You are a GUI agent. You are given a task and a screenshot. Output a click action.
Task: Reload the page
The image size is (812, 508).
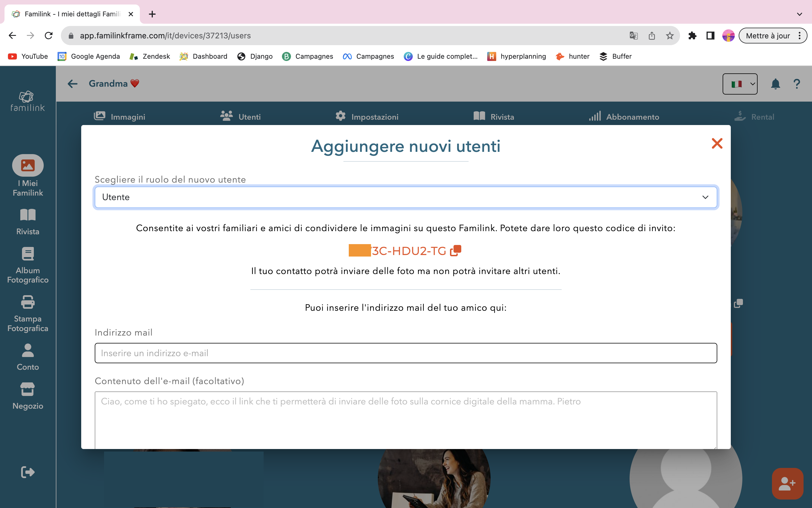(x=49, y=36)
